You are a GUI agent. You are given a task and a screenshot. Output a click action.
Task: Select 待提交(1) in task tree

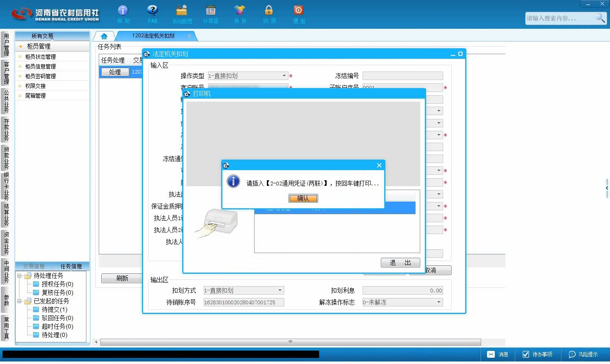point(54,309)
